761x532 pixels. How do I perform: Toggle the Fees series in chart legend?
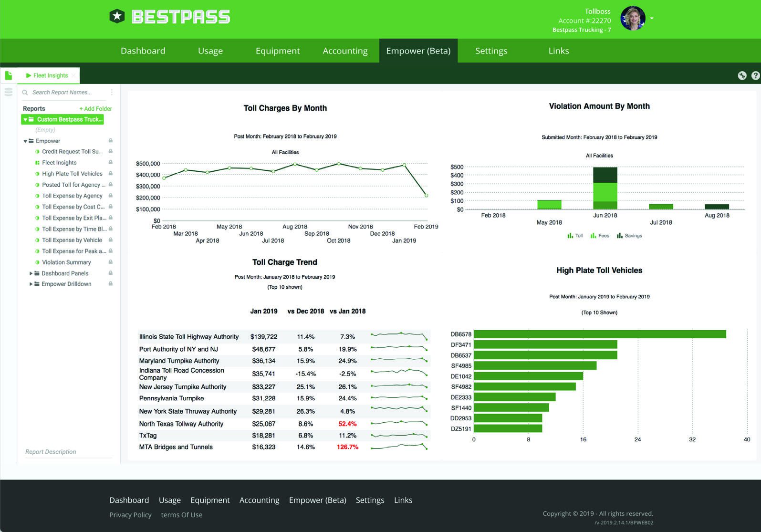point(600,236)
